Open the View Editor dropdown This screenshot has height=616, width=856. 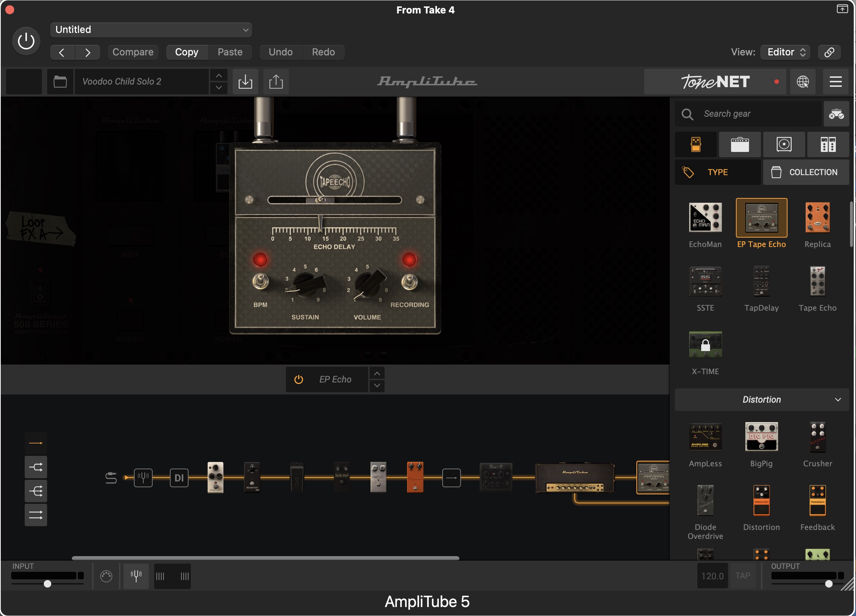[x=785, y=52]
